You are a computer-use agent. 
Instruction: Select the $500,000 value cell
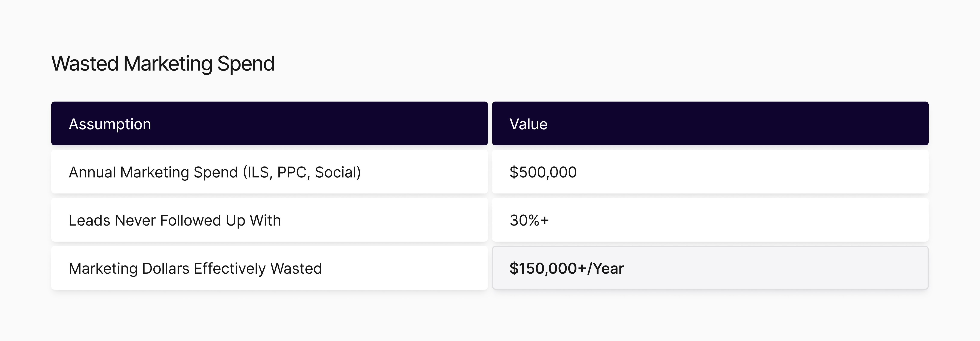pos(543,172)
